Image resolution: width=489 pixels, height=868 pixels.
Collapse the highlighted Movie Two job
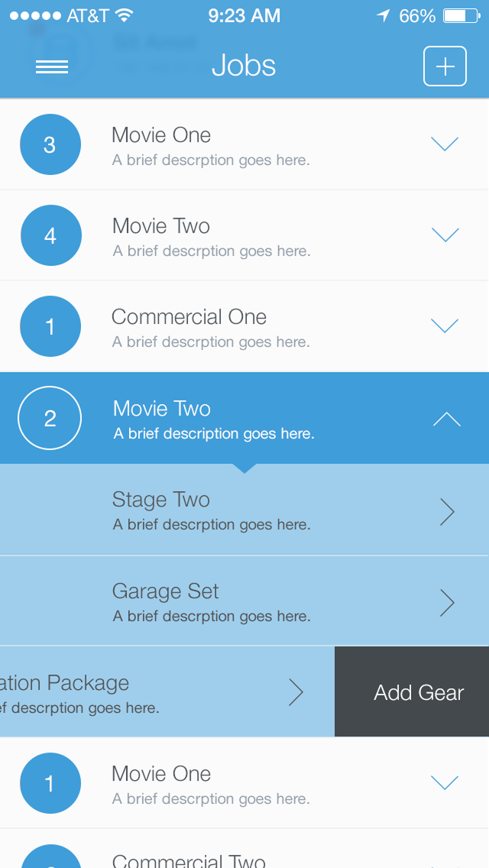[x=446, y=418]
